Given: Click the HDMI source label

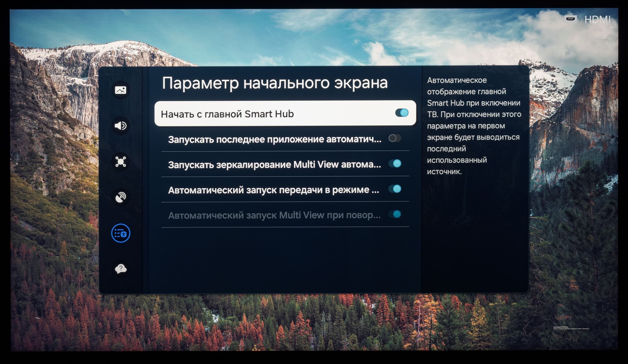Looking at the screenshot, I should 597,20.
